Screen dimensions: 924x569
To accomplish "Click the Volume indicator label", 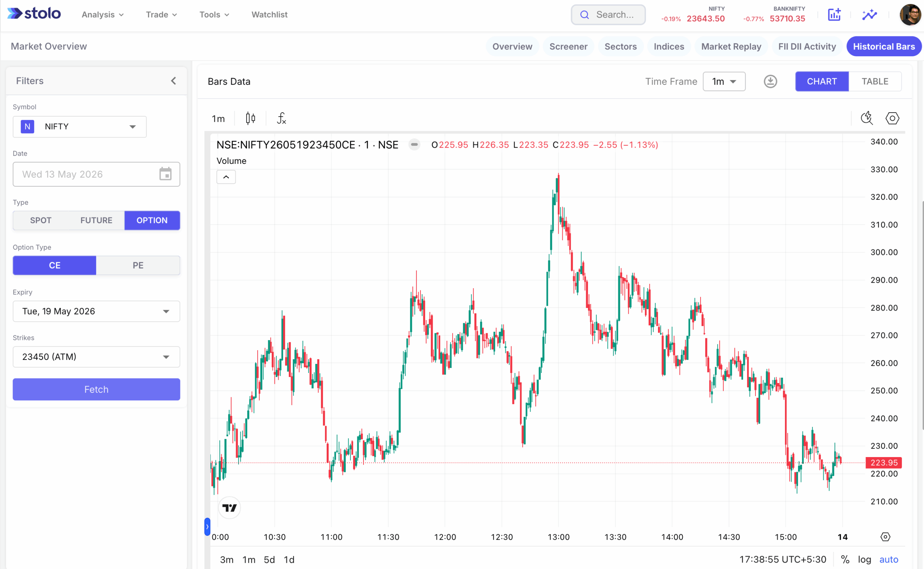I will coord(231,161).
